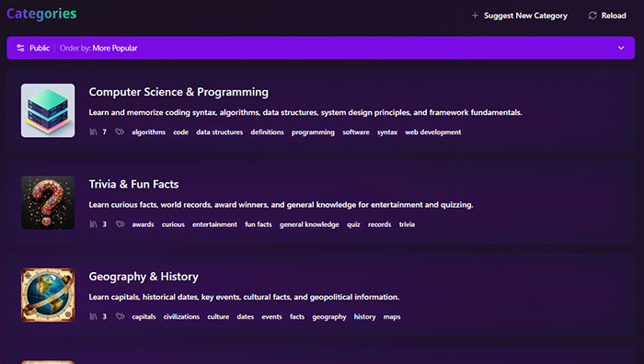Click the maps tag
Image resolution: width=644 pixels, height=364 pixels.
click(x=392, y=317)
